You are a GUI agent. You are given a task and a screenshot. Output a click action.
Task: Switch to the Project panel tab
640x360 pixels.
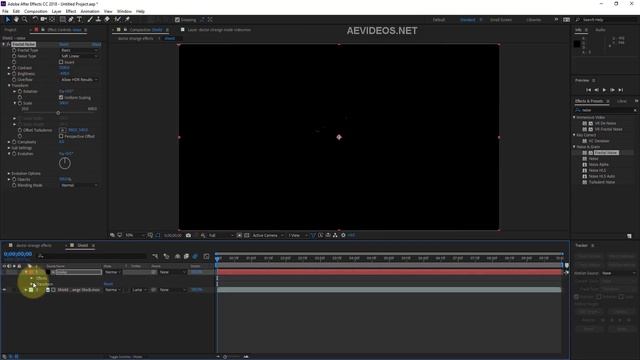pos(10,30)
